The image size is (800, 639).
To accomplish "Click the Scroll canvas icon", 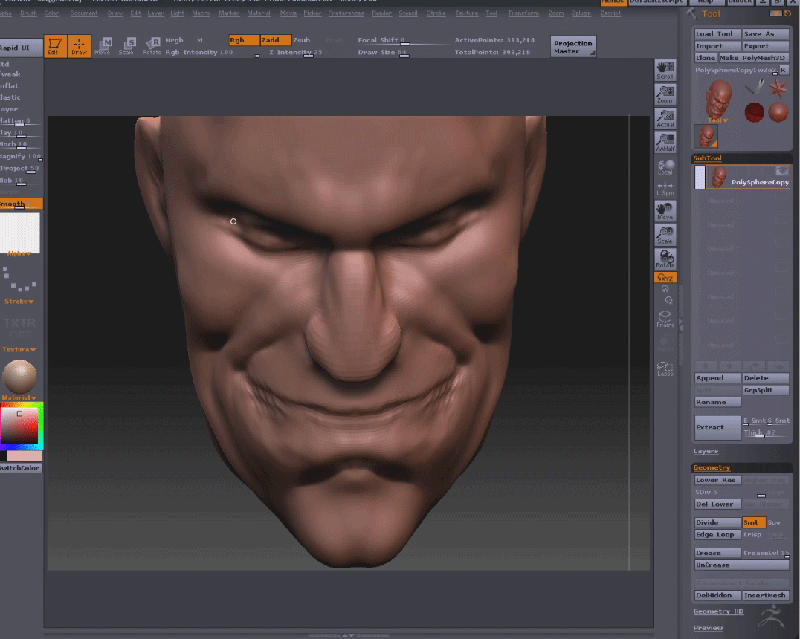I will pyautogui.click(x=665, y=70).
